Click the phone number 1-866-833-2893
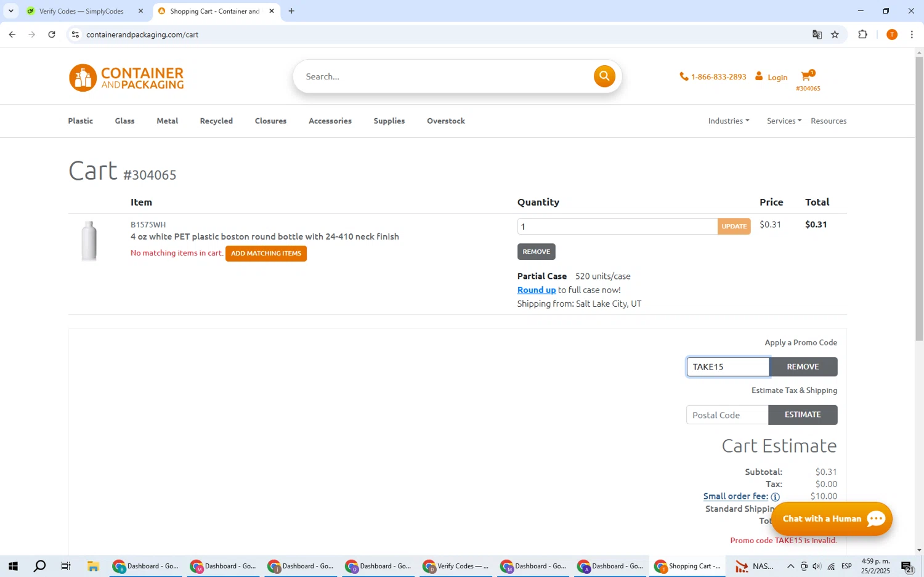The height and width of the screenshot is (577, 924). [x=713, y=77]
